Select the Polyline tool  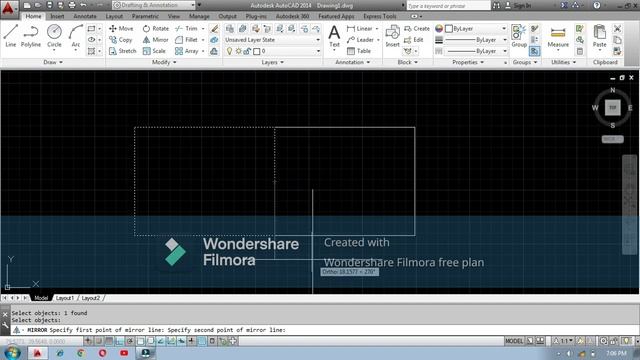pos(31,36)
